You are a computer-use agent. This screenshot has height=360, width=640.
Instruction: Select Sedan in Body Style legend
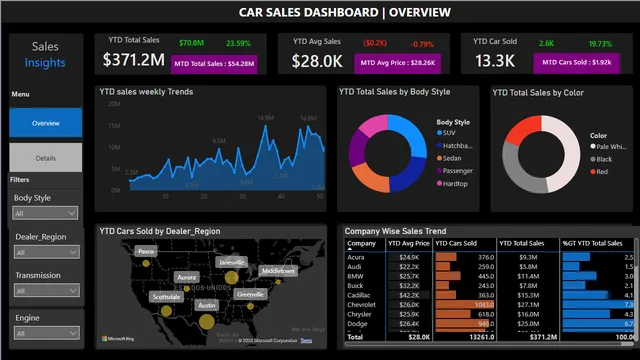point(449,158)
